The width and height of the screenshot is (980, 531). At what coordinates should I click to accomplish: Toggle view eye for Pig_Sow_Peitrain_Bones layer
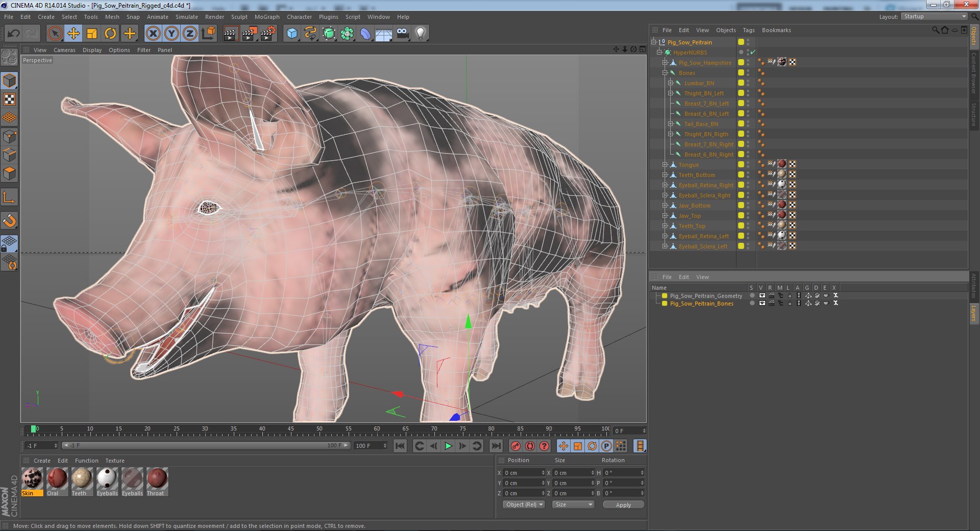click(762, 303)
